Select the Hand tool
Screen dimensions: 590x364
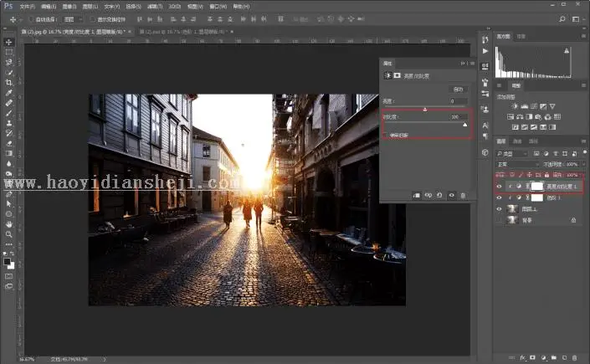[x=9, y=224]
